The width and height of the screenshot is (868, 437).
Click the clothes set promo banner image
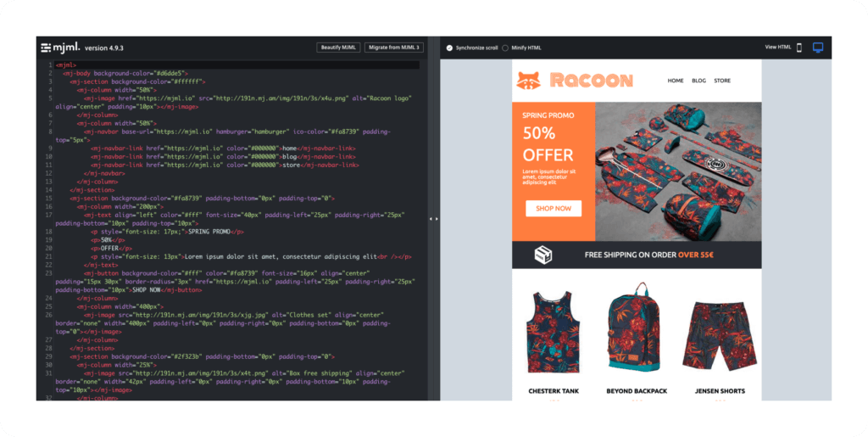(x=678, y=171)
